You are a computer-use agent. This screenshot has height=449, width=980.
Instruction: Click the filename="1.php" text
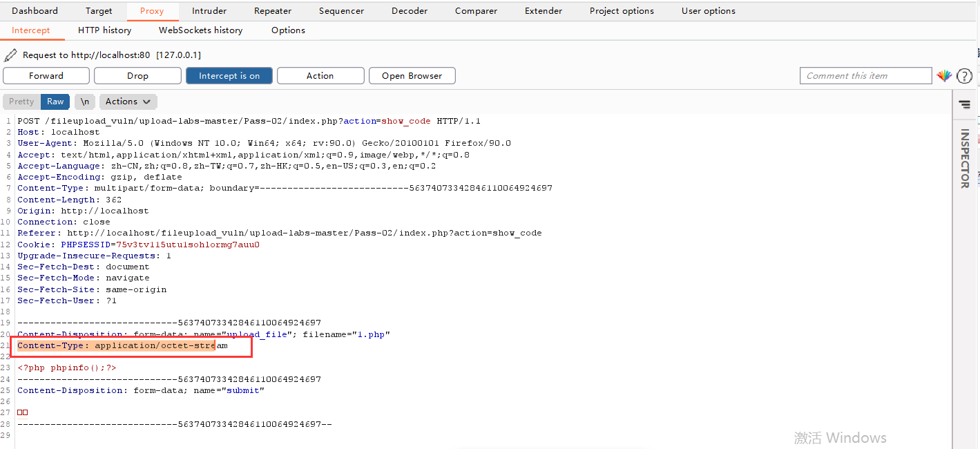tap(347, 334)
